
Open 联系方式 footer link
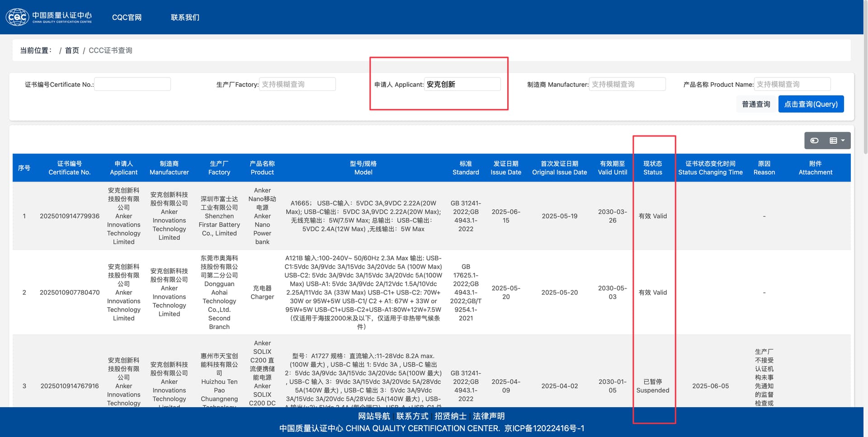[412, 416]
